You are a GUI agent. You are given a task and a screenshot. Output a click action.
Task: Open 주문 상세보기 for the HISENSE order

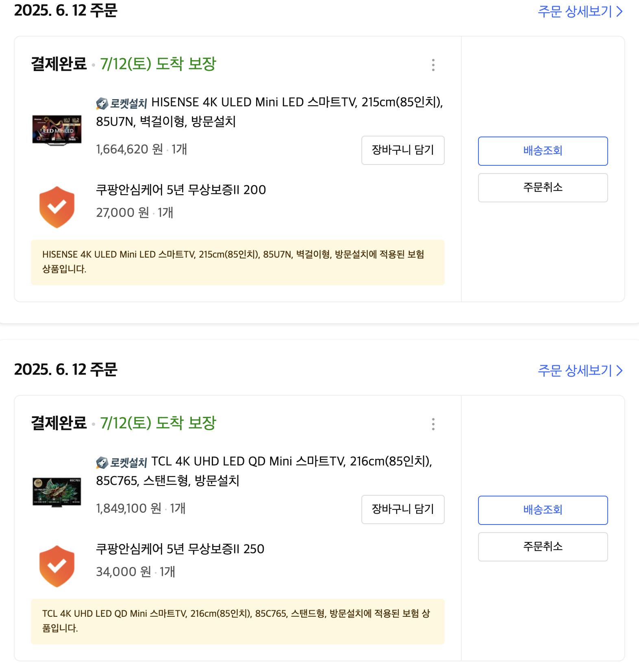coord(580,11)
